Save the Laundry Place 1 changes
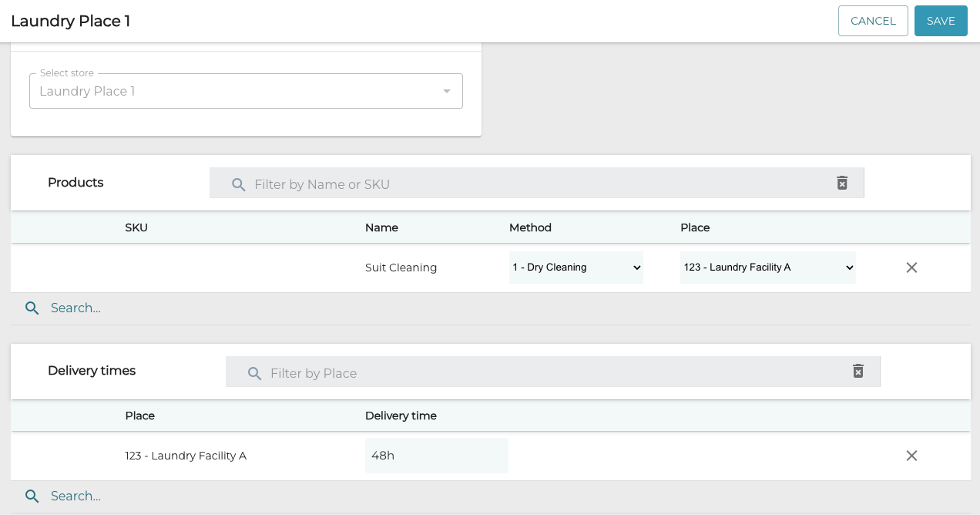980x515 pixels. (941, 21)
